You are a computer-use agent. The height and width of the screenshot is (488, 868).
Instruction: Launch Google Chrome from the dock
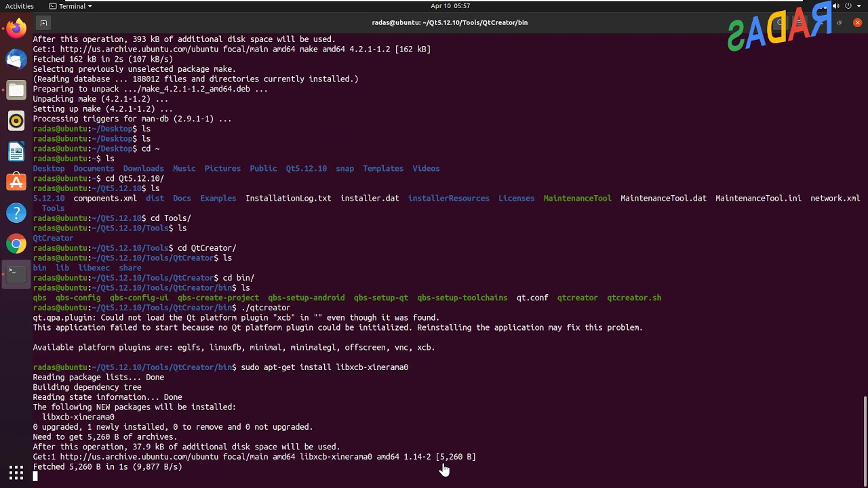[x=16, y=244]
